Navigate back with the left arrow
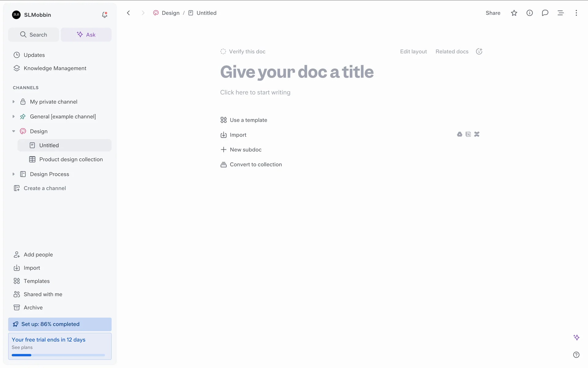 click(128, 13)
